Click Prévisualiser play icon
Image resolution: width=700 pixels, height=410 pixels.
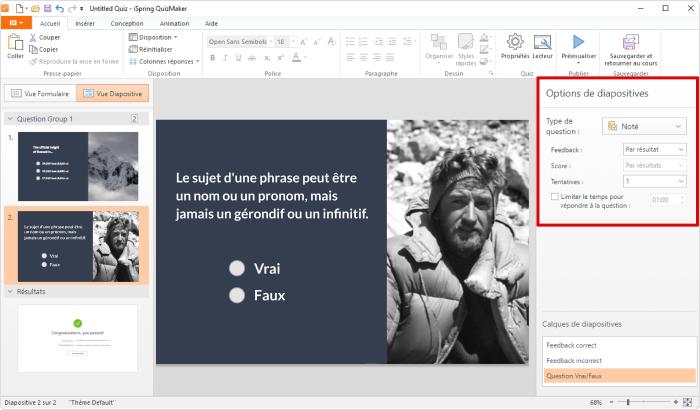(x=579, y=42)
